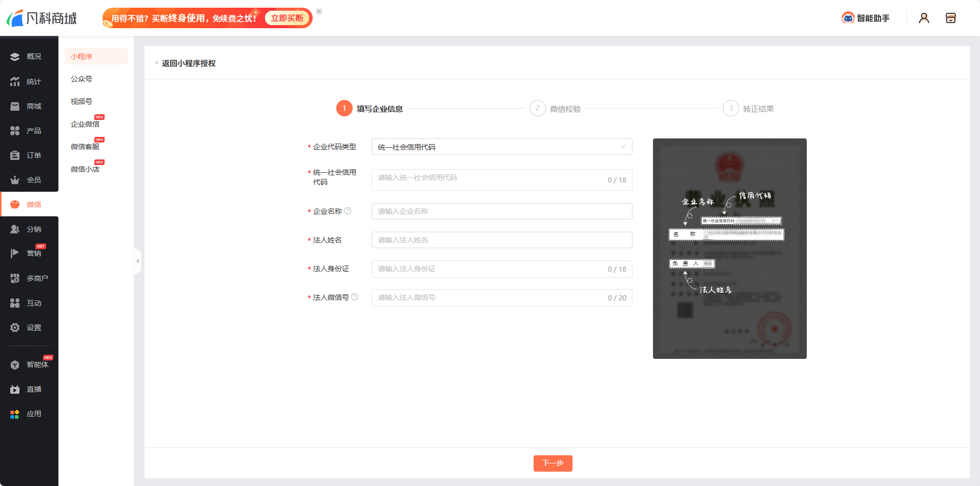Viewport: 980px width, 486px height.
Task: Open the 企业代码类型 dropdown
Action: click(x=501, y=147)
